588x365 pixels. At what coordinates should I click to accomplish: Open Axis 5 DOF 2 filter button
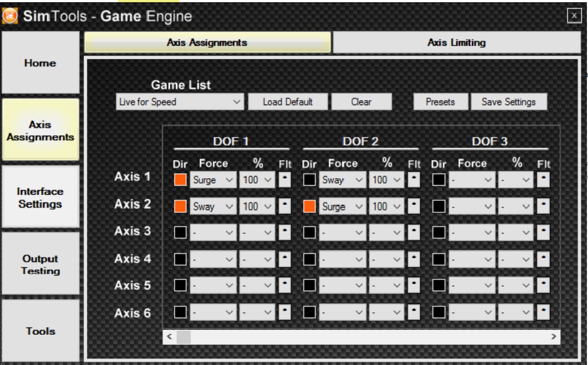point(414,285)
